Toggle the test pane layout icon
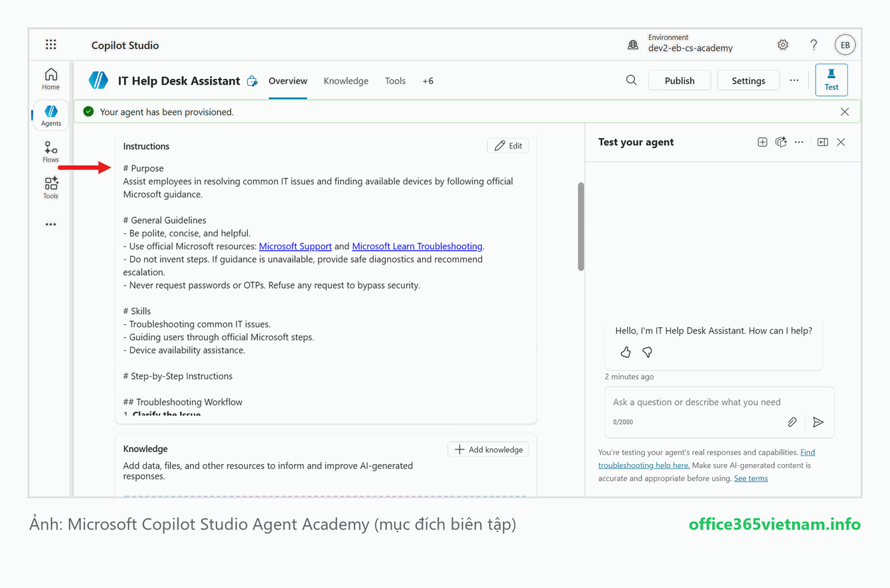 click(x=823, y=142)
